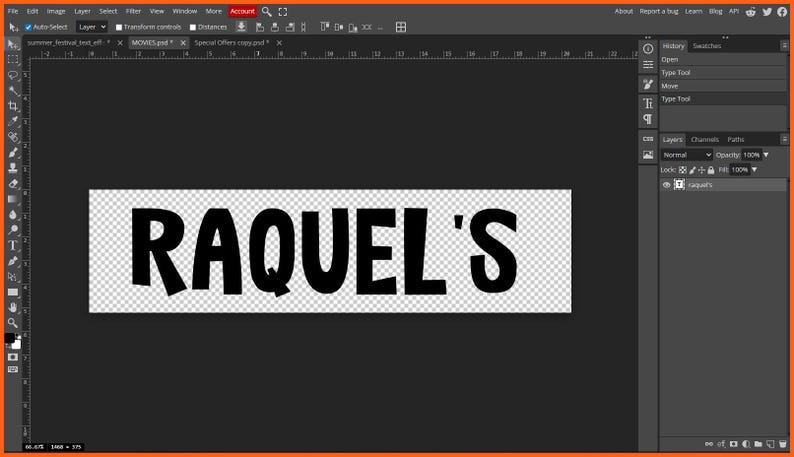
Task: Open the Character panel icon
Action: coord(648,103)
